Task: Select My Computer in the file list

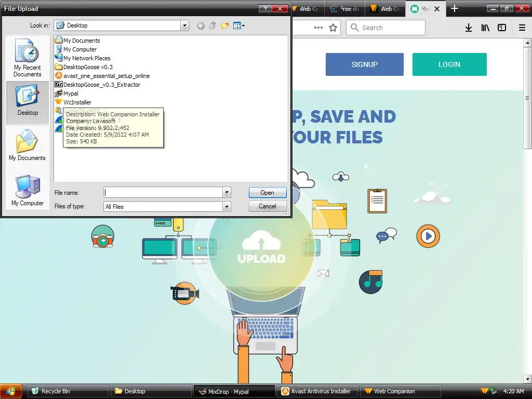Action: pos(76,49)
